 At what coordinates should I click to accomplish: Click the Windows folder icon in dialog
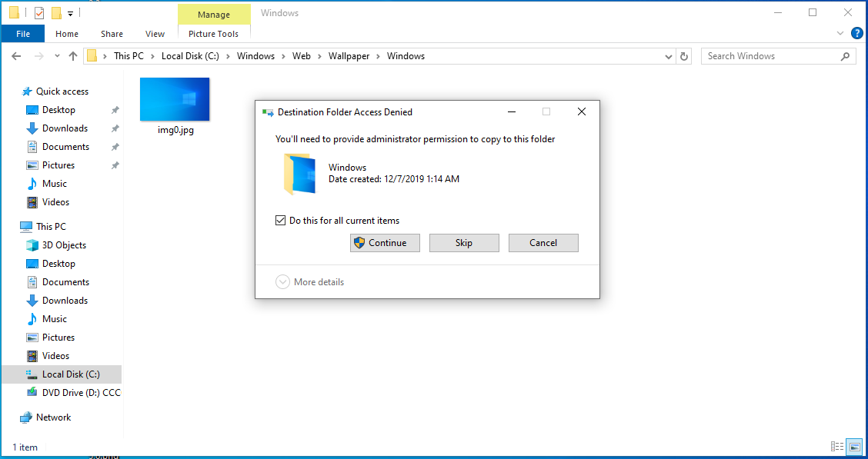pyautogui.click(x=299, y=175)
